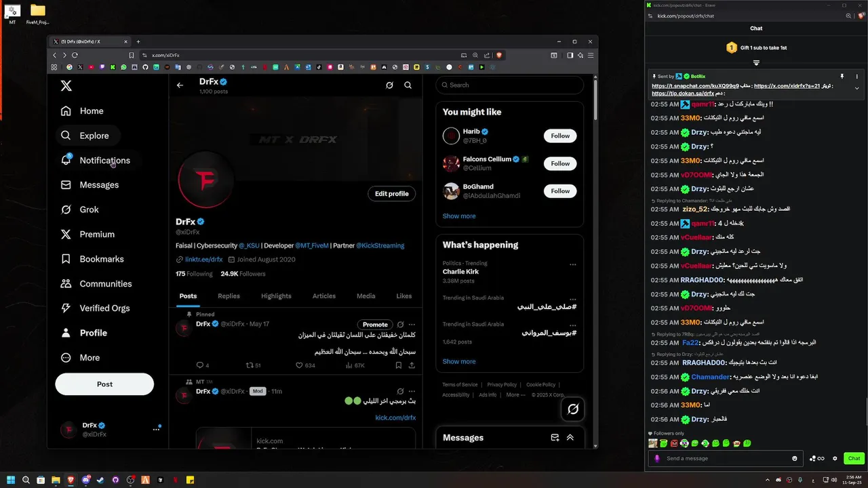This screenshot has height=488, width=868.
Task: Click the X Search input field
Action: coord(510,85)
